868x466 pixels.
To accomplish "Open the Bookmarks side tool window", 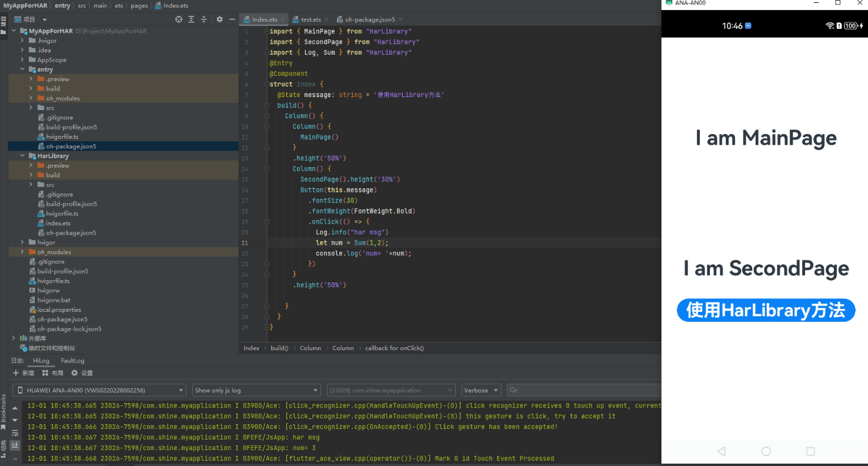I will (x=4, y=411).
